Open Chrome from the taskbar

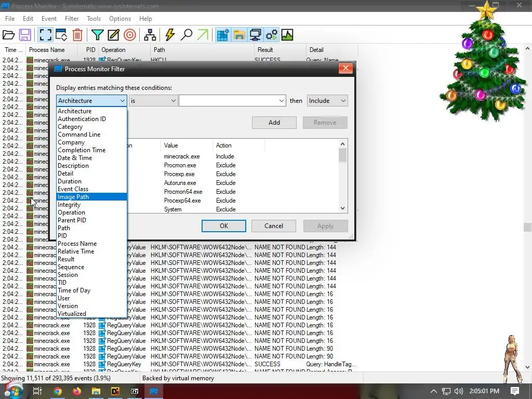click(58, 391)
